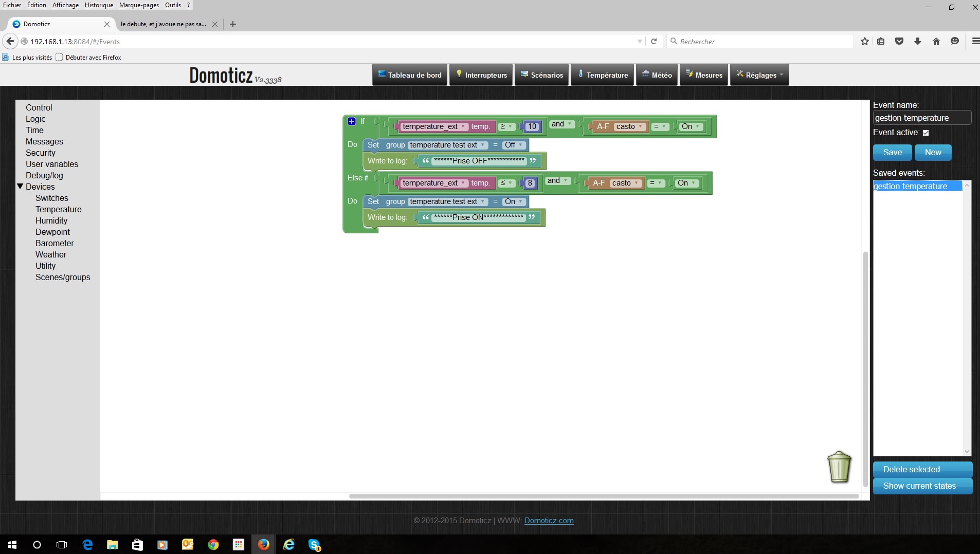Click the blue plus icon on the If block

(x=352, y=121)
